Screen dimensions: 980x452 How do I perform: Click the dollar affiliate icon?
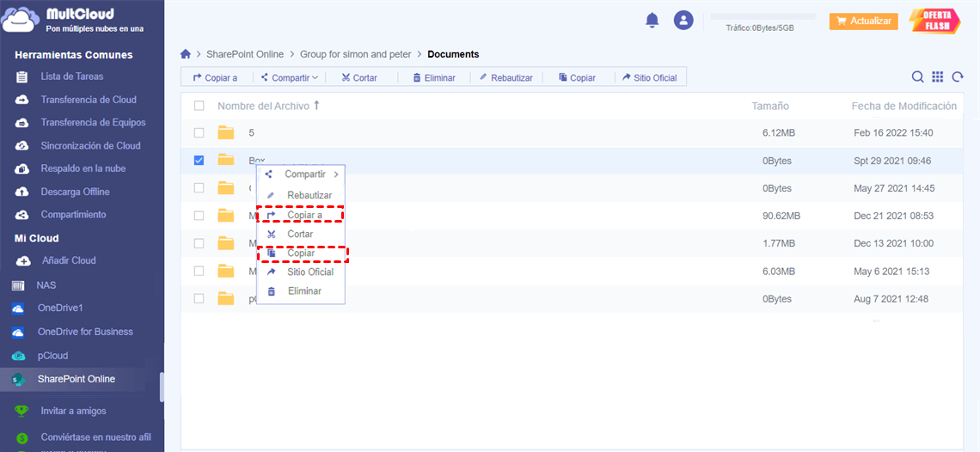[x=22, y=438]
